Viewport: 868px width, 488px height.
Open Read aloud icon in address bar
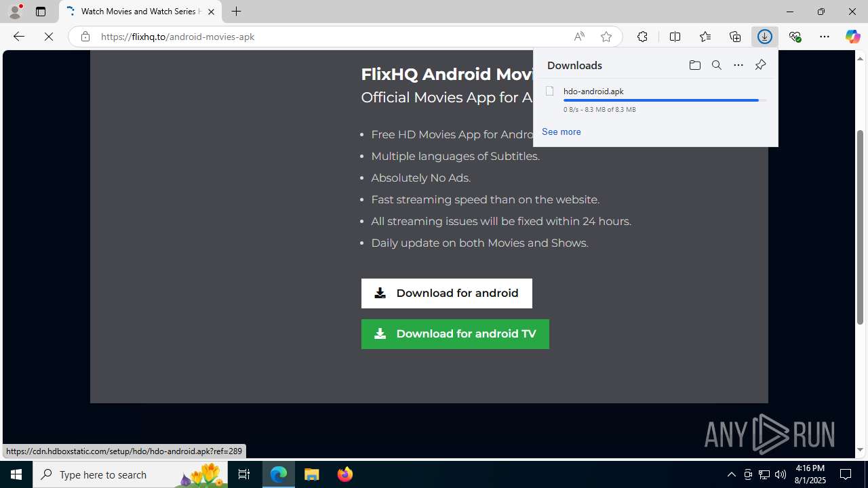pyautogui.click(x=579, y=37)
